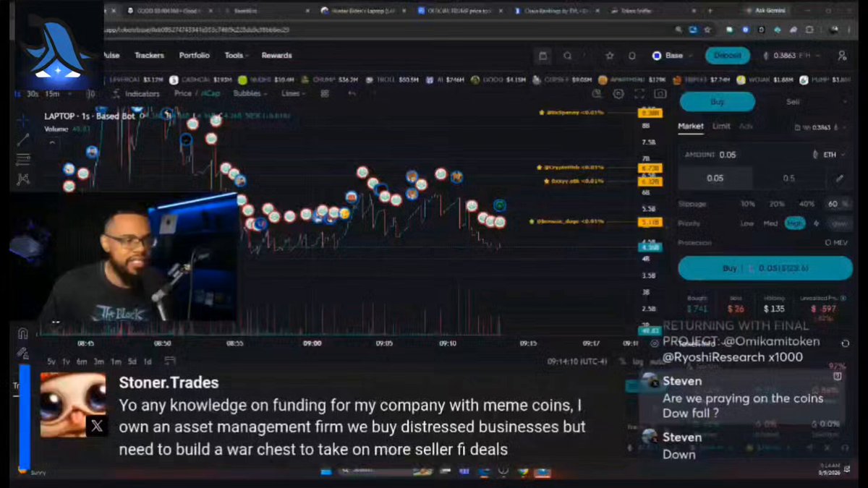Viewport: 868px width, 488px height.
Task: Open the Lines dropdown
Action: (292, 94)
